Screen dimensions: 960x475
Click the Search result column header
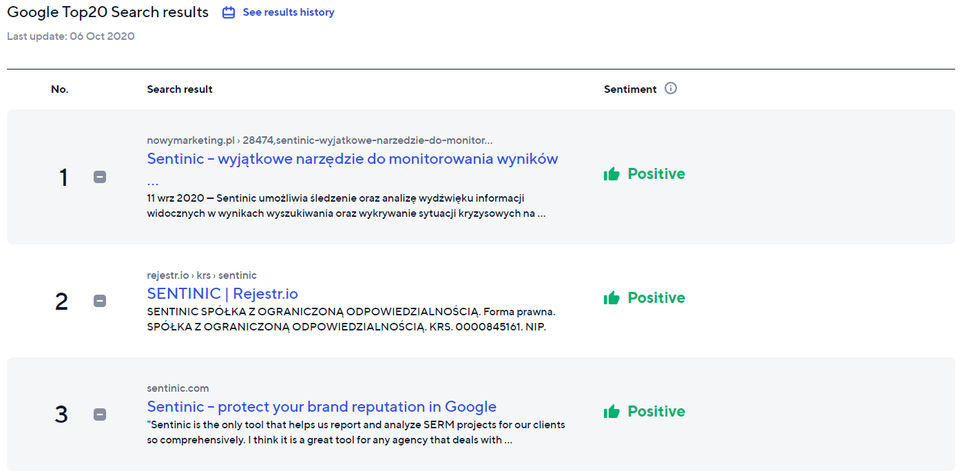pyautogui.click(x=179, y=89)
